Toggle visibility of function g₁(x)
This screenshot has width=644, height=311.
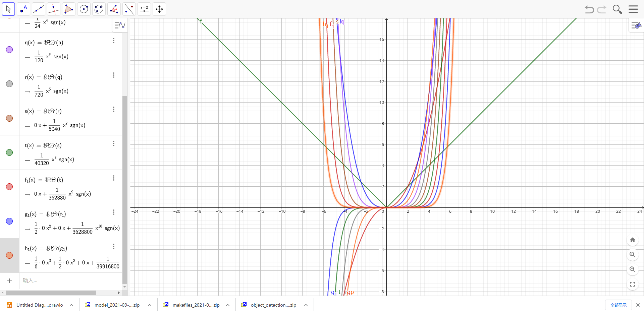[9, 221]
